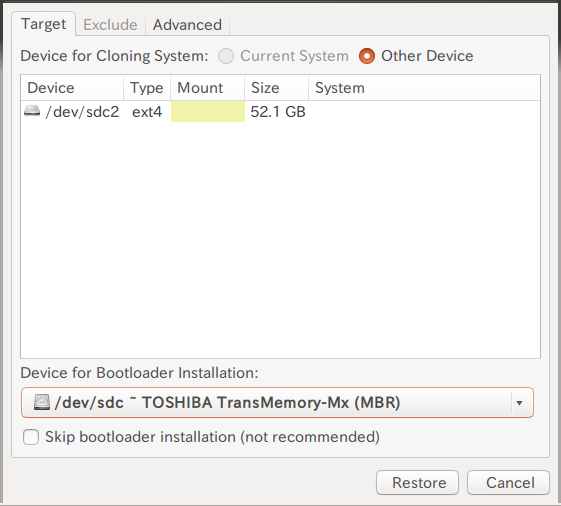This screenshot has width=561, height=506.
Task: Select the Target tab
Action: tap(44, 24)
